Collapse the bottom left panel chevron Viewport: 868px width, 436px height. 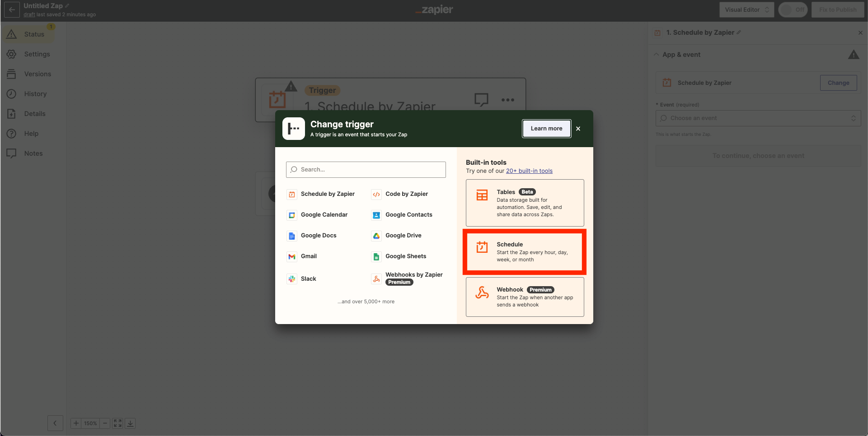point(55,423)
